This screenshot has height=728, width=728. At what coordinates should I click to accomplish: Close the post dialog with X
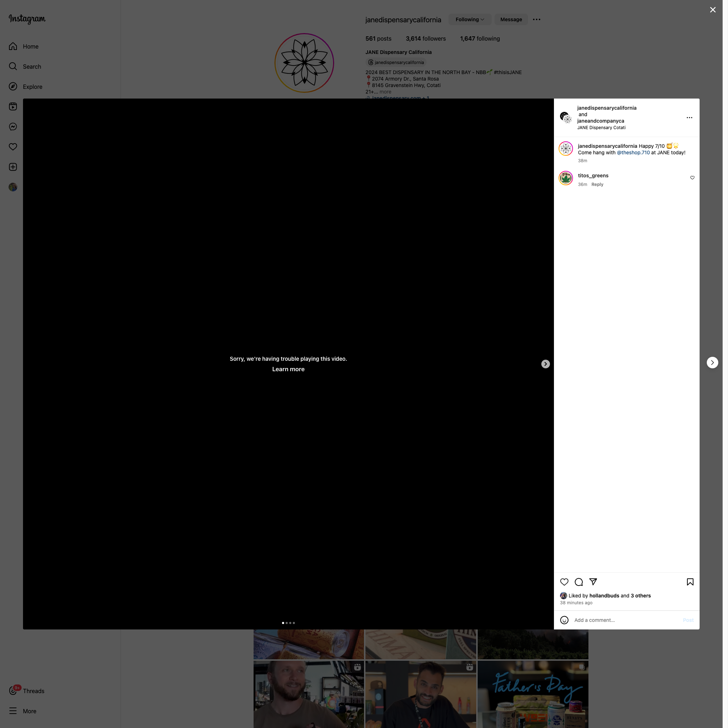click(x=713, y=10)
